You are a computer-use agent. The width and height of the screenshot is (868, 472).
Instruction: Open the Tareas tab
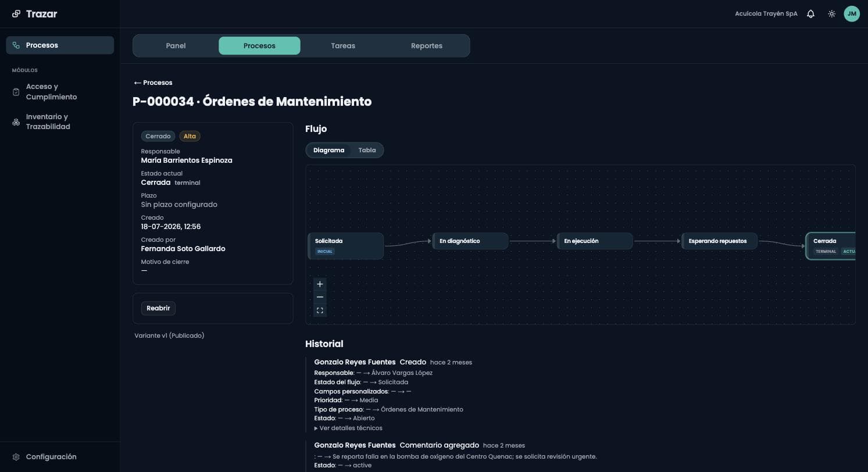click(x=343, y=46)
